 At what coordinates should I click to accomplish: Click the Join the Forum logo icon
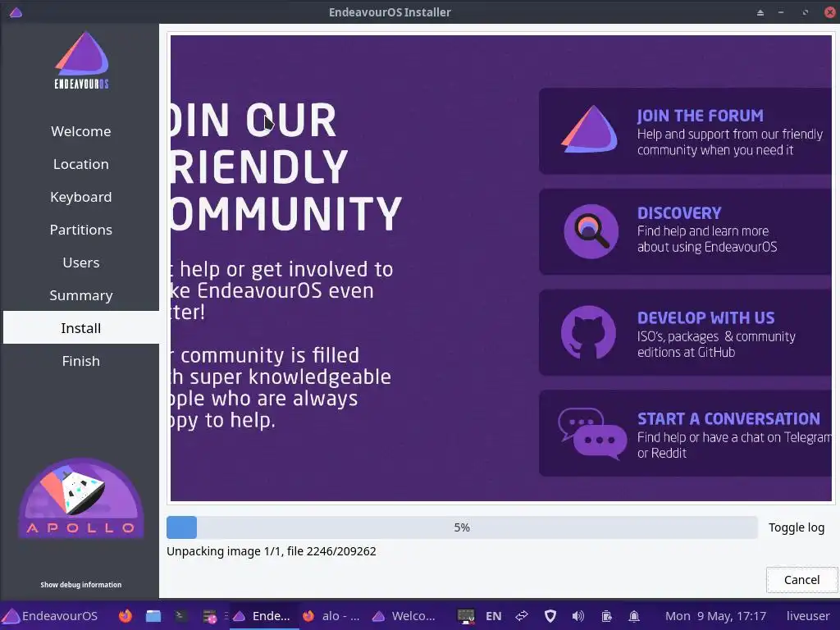click(x=589, y=129)
